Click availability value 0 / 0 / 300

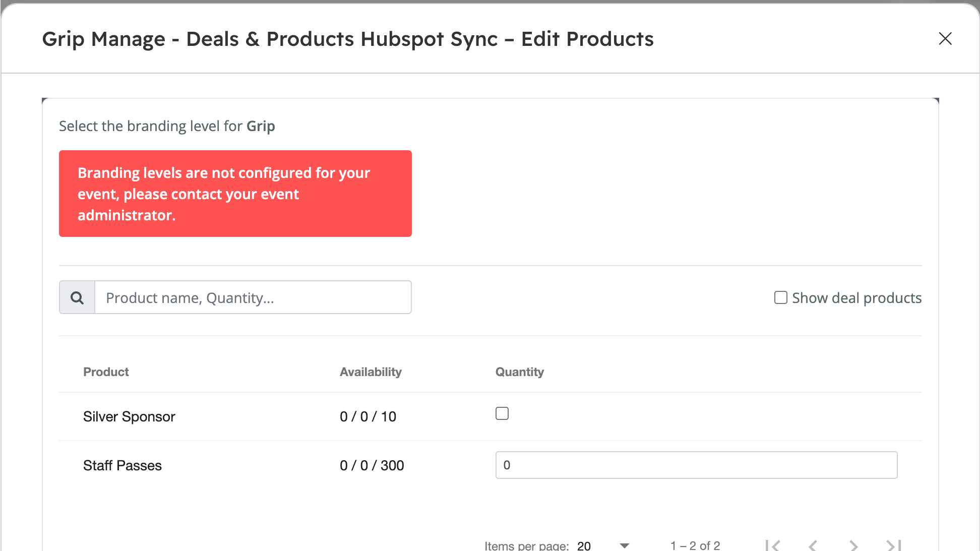(372, 465)
